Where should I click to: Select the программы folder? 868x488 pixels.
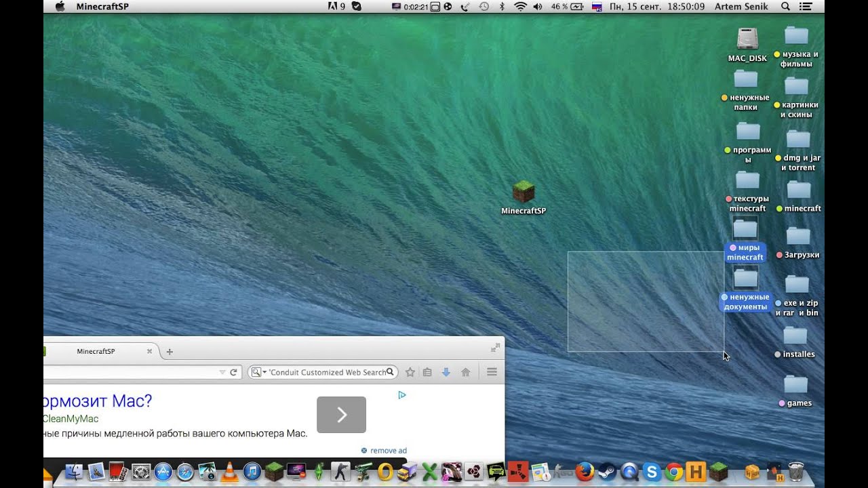[x=748, y=143]
